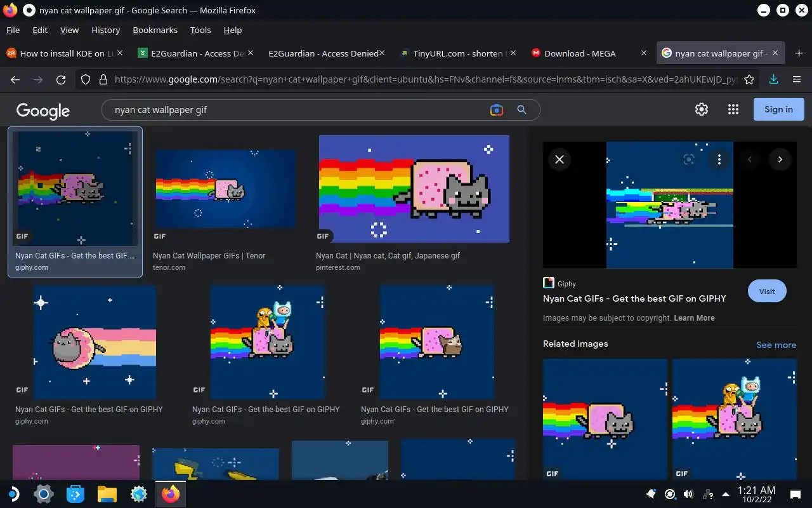The height and width of the screenshot is (508, 812).
Task: Close the image preview panel with X
Action: (x=560, y=159)
